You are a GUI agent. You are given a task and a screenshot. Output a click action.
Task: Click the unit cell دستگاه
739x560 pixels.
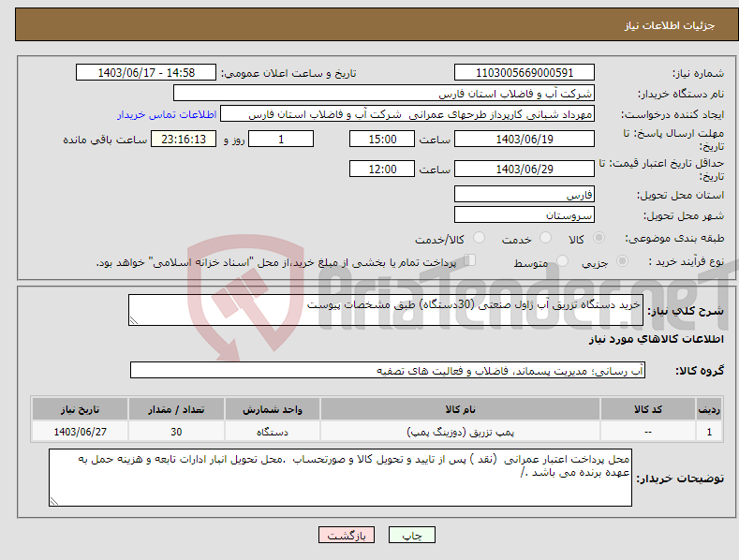(x=273, y=432)
